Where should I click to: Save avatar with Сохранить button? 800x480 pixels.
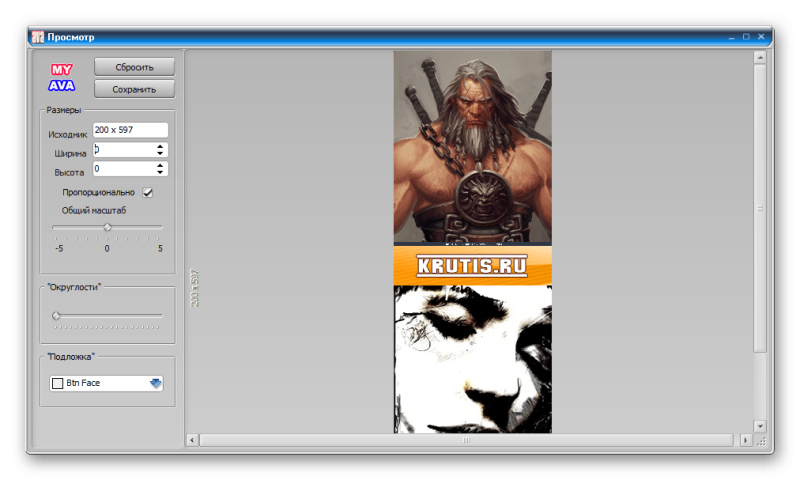pos(134,89)
